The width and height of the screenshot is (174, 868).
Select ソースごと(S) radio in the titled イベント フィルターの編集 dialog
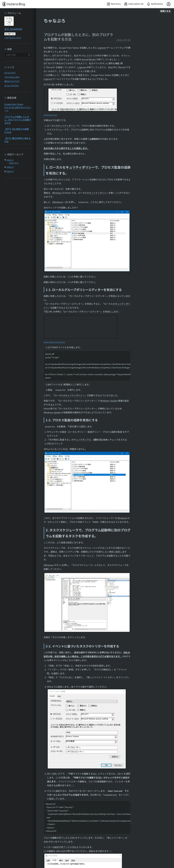tap(51, 719)
